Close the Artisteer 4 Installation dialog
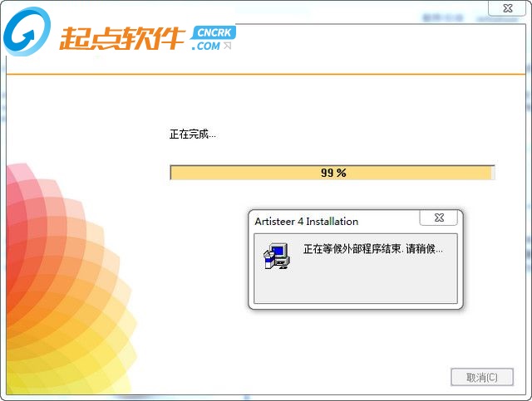The width and height of the screenshot is (532, 401). click(439, 218)
